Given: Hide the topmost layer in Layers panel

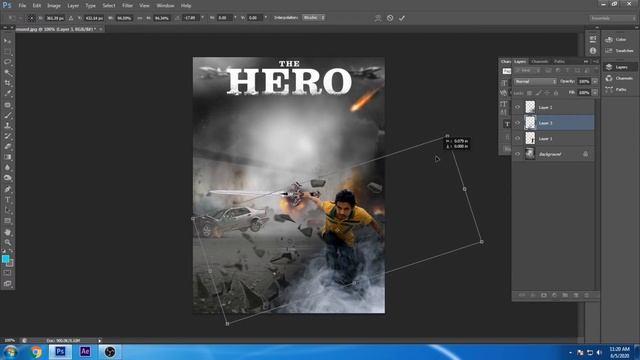Looking at the screenshot, I should [x=518, y=107].
